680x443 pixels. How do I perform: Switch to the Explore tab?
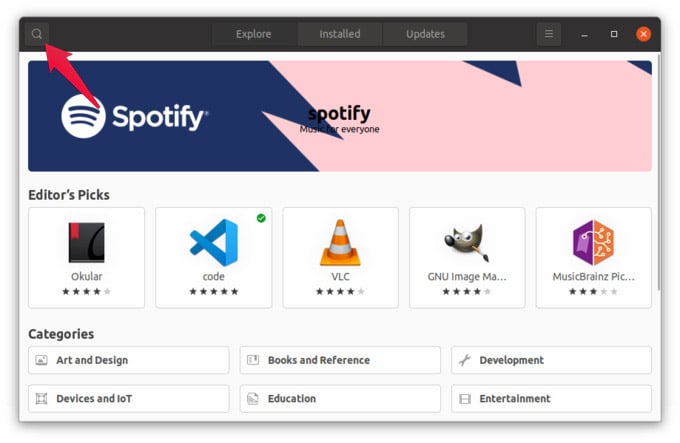click(x=254, y=34)
